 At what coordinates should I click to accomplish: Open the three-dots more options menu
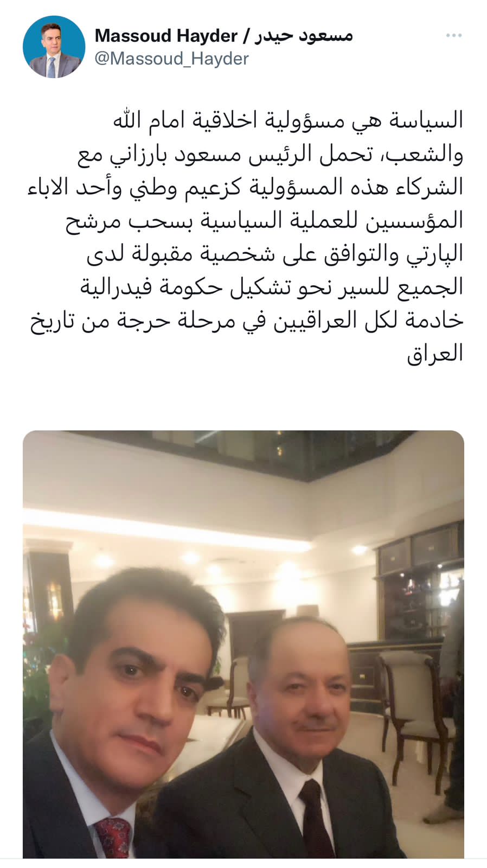tap(453, 36)
